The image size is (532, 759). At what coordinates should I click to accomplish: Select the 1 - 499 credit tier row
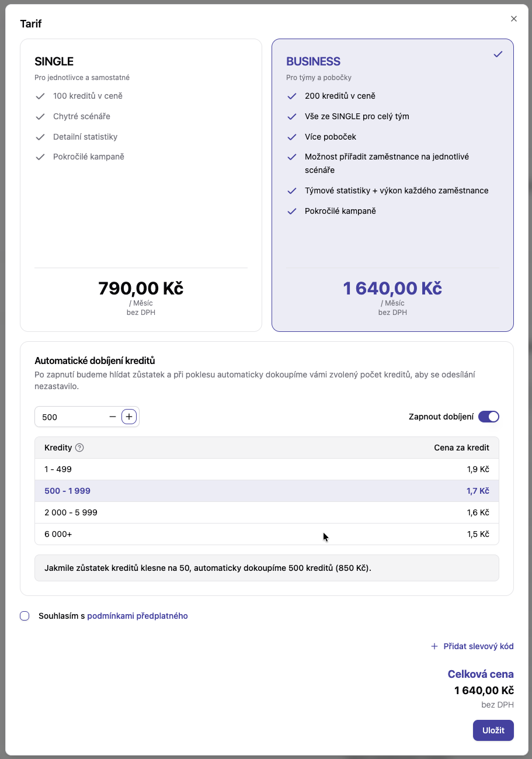click(266, 469)
